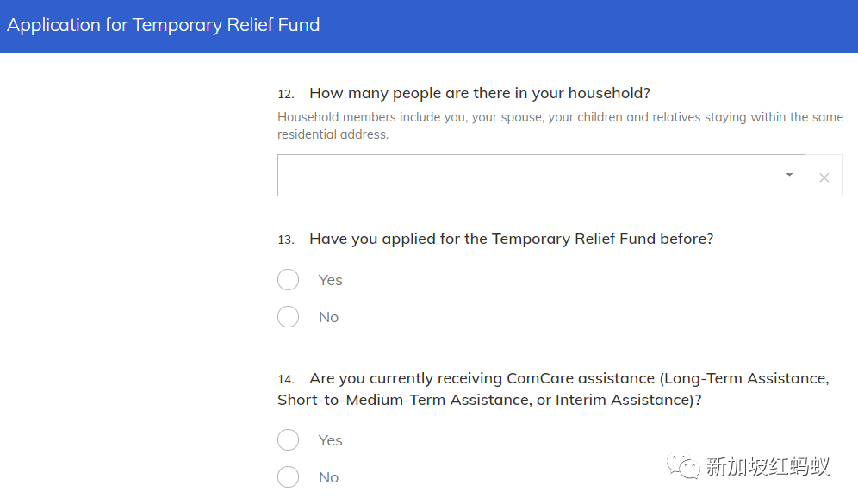Image resolution: width=858 pixels, height=504 pixels.
Task: Click the 新加坡红蚂蚁 watermark text
Action: point(768,467)
